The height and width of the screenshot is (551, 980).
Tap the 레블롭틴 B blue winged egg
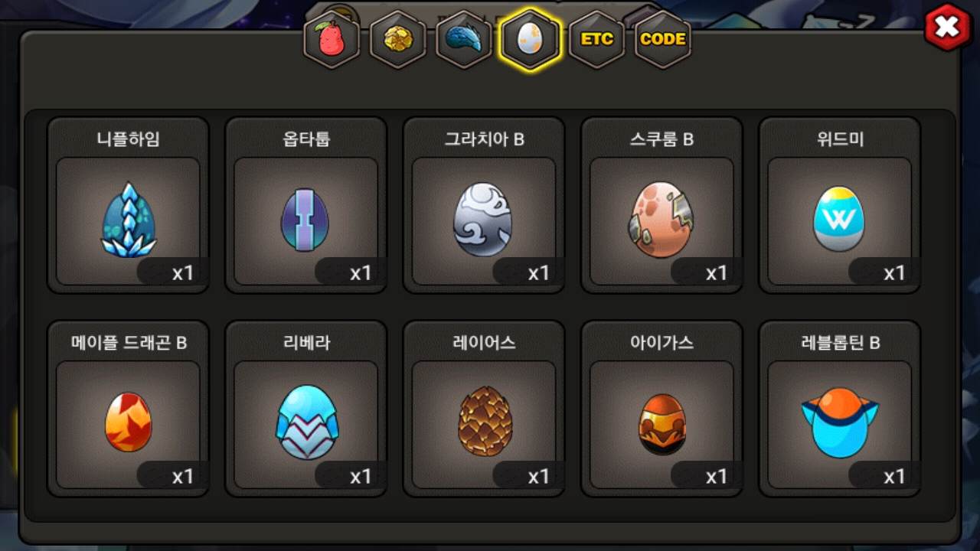click(x=839, y=423)
